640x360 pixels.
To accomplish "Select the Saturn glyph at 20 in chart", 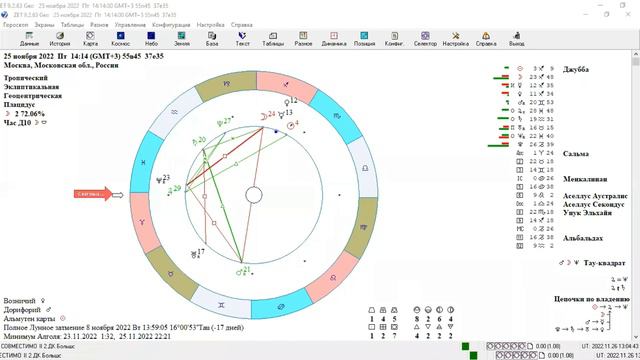I will tap(195, 142).
